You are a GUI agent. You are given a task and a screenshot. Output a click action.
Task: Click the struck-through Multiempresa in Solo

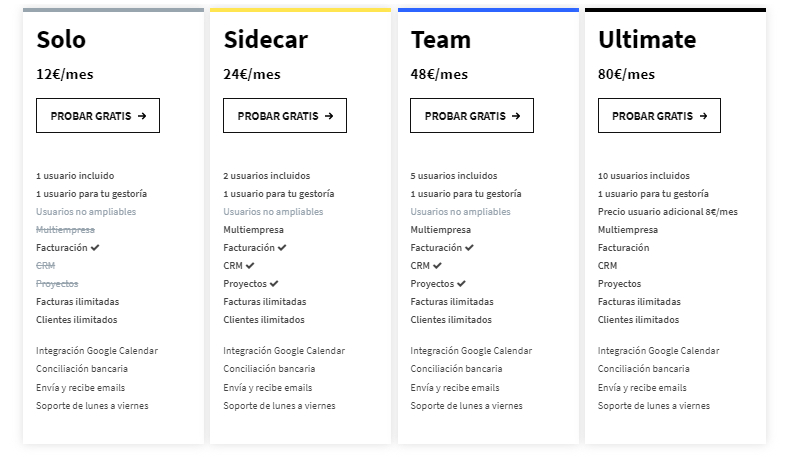click(x=65, y=230)
